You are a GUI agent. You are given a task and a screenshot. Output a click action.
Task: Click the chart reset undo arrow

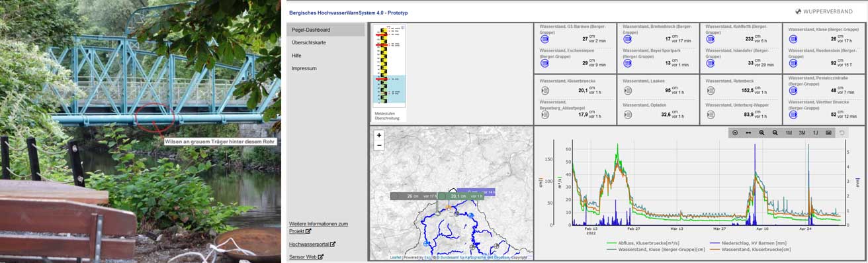(842, 132)
